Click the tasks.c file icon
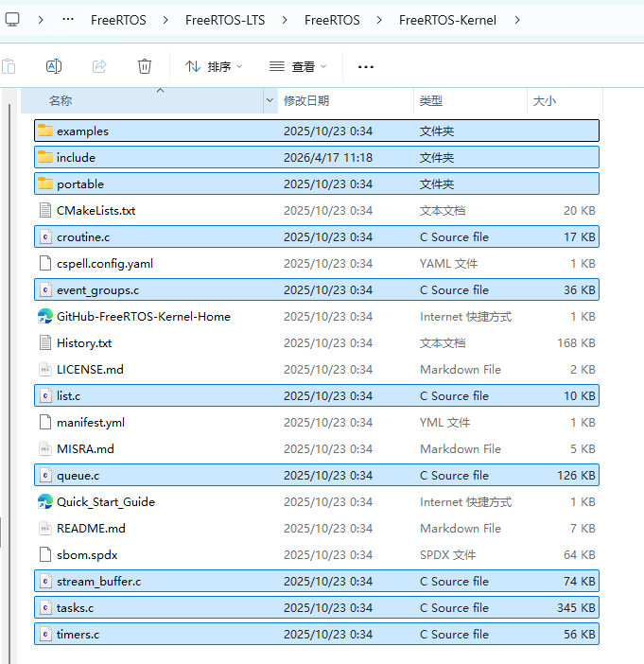644x664 pixels. pos(45,607)
